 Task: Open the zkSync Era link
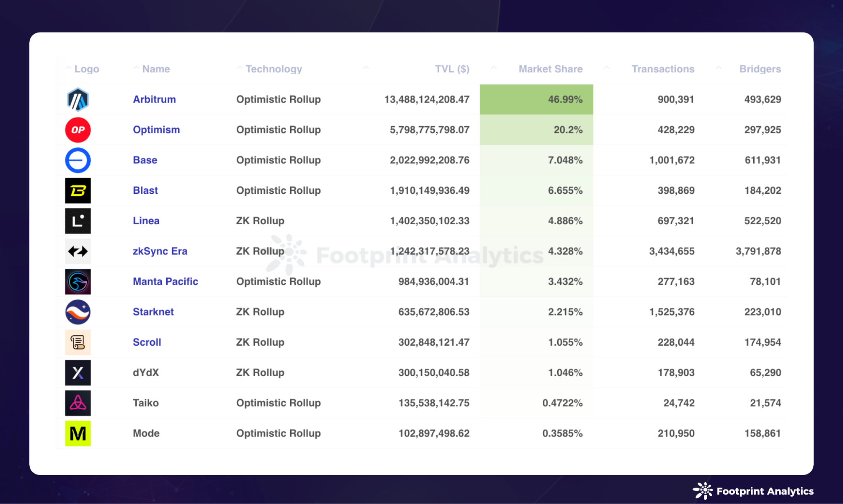160,251
